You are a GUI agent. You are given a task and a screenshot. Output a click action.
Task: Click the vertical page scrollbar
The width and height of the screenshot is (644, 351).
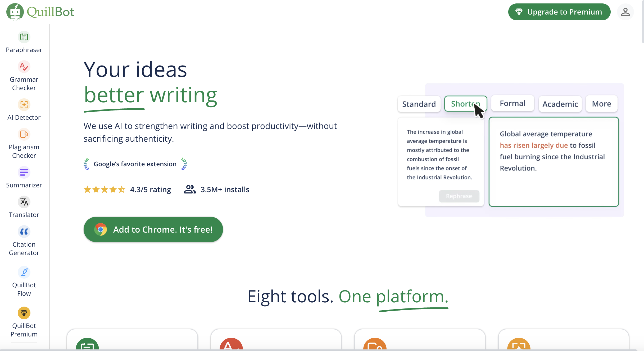pos(642,21)
